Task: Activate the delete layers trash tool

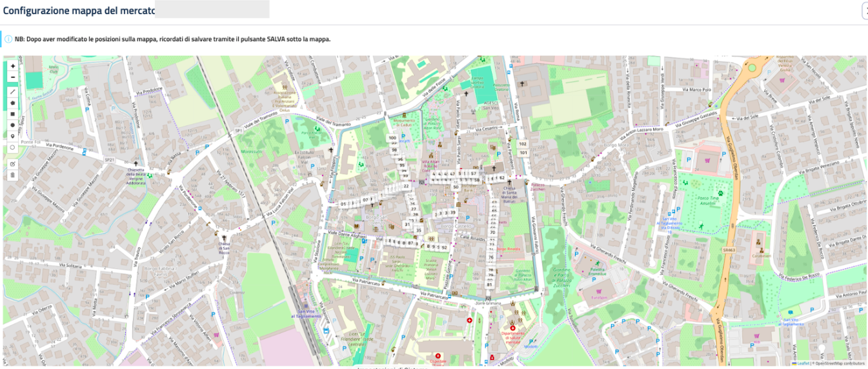Action: coord(13,174)
